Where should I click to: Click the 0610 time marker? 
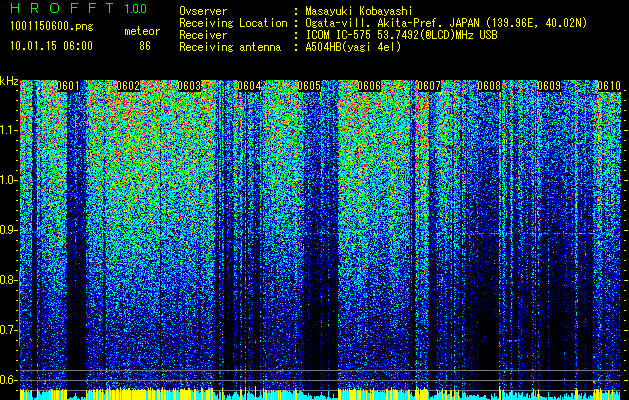pyautogui.click(x=609, y=86)
